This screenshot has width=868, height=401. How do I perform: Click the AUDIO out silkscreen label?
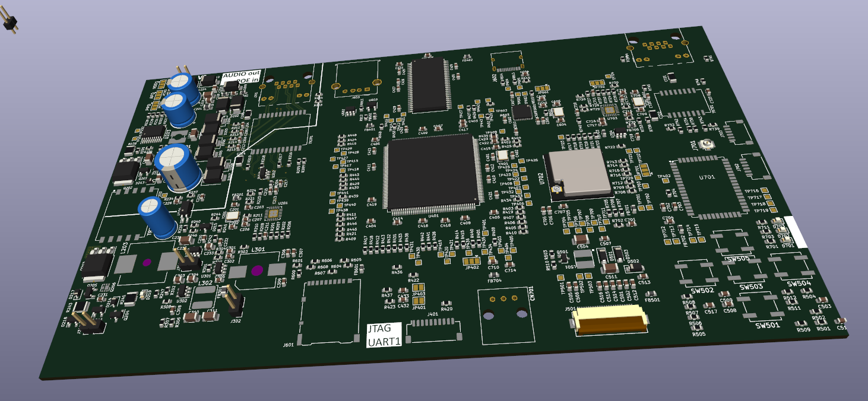click(240, 76)
